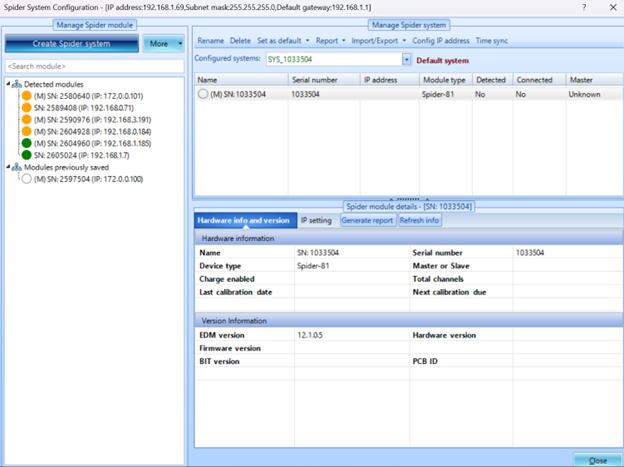
Task: Switch to the IP setting tab
Action: point(316,220)
